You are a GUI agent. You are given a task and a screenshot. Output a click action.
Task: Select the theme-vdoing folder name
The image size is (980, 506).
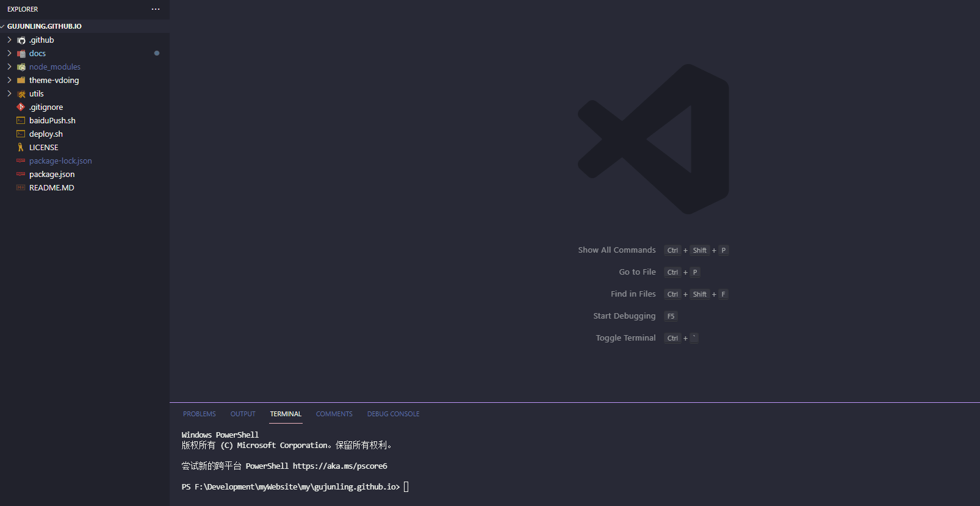[x=54, y=80]
